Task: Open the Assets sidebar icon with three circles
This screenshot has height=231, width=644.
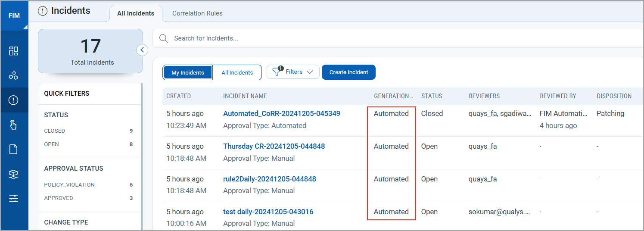Action: pyautogui.click(x=13, y=76)
